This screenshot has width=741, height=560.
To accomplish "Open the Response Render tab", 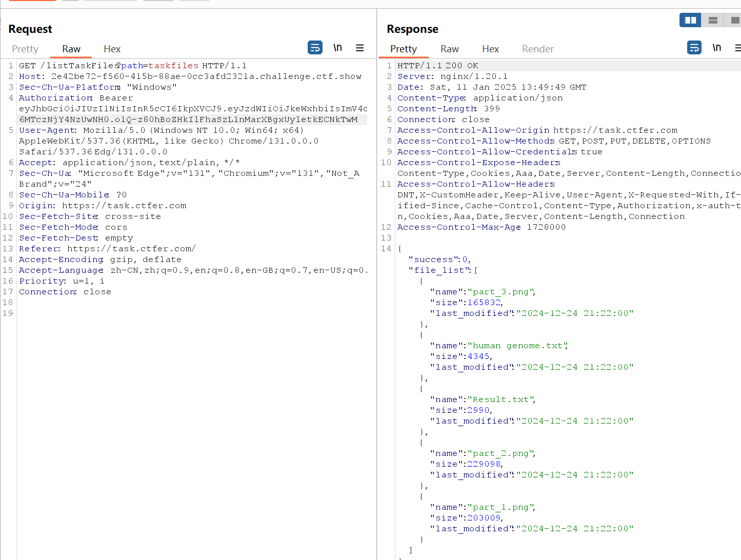I will coord(537,49).
